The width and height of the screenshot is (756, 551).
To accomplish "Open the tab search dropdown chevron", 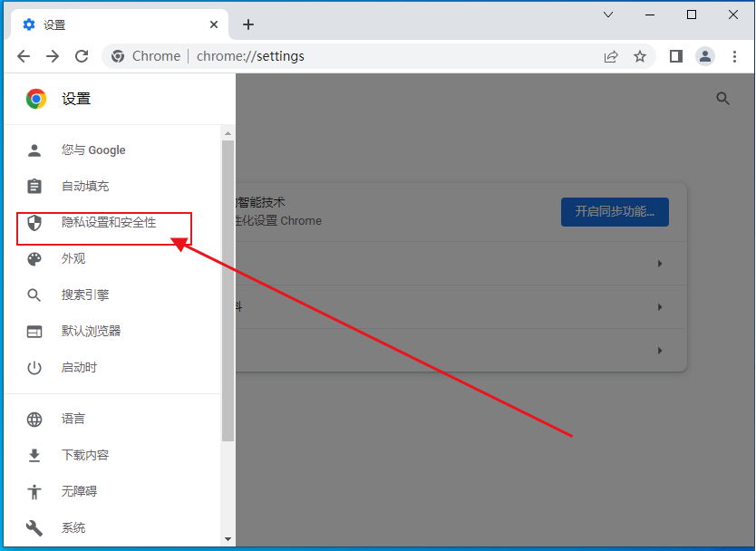I will [x=608, y=14].
